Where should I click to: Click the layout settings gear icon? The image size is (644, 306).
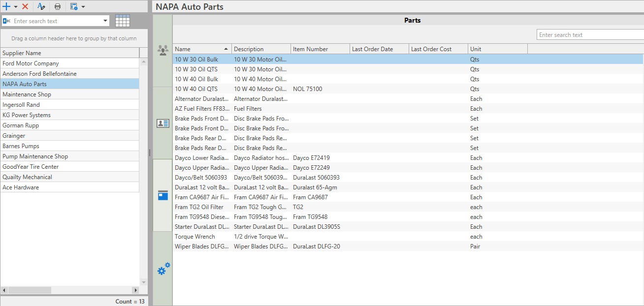(x=74, y=6)
